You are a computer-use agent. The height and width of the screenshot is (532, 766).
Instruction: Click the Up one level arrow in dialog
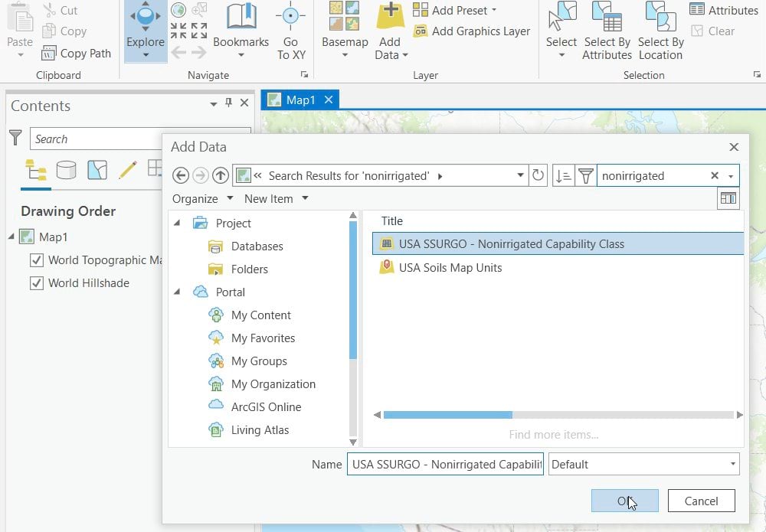(221, 175)
